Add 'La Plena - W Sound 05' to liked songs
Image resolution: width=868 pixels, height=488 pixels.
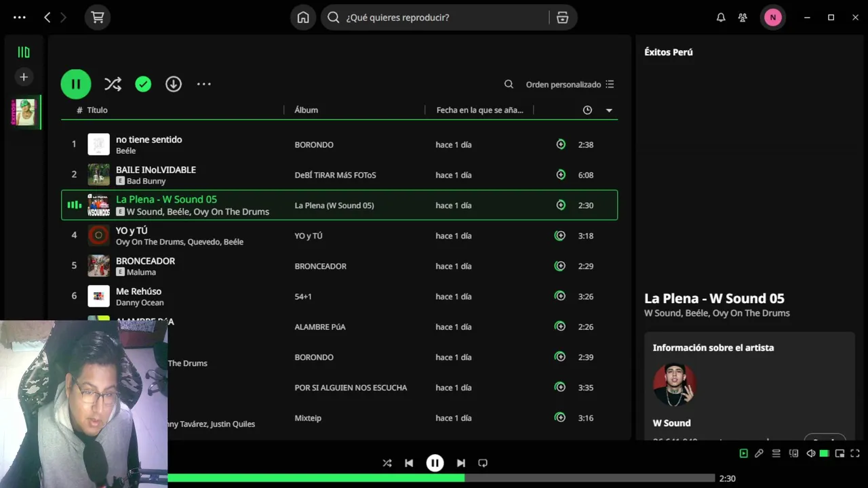pyautogui.click(x=561, y=205)
